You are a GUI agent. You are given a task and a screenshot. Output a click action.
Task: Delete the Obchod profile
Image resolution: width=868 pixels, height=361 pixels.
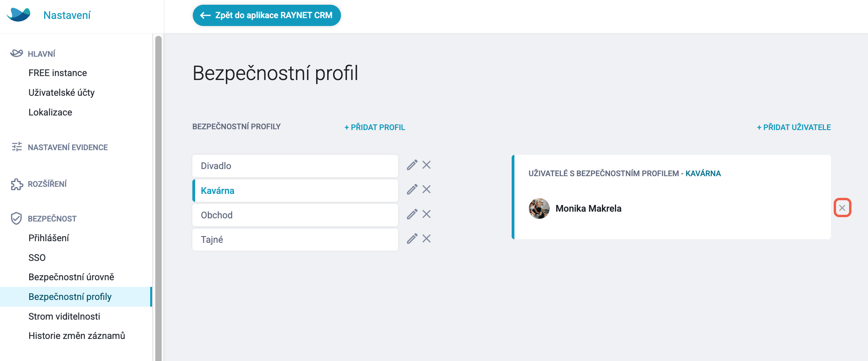tap(427, 214)
